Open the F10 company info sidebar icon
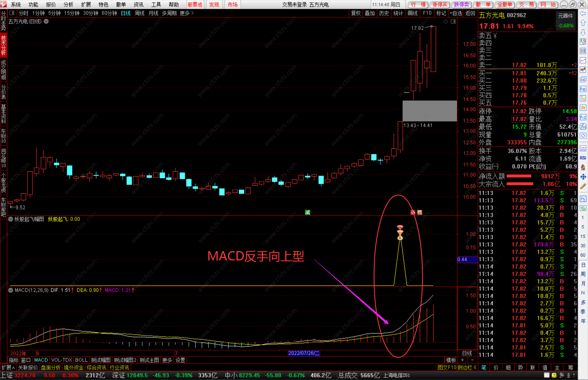Image resolution: width=588 pixels, height=380 pixels. (583, 89)
